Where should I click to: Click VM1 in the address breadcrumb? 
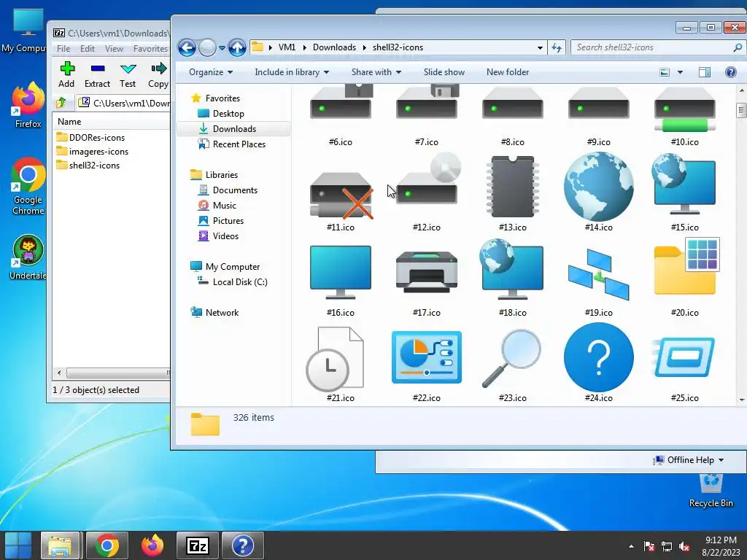(287, 47)
